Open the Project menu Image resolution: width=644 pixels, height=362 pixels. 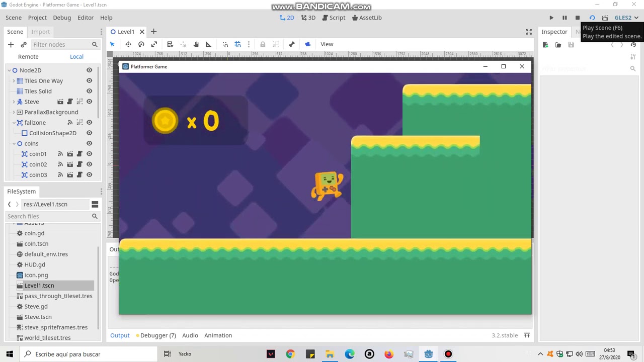(x=37, y=18)
